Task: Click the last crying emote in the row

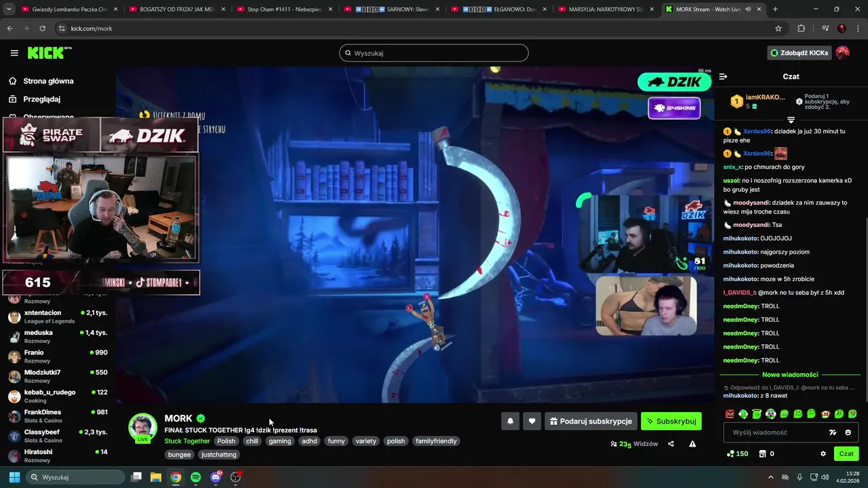Action: coord(852,413)
